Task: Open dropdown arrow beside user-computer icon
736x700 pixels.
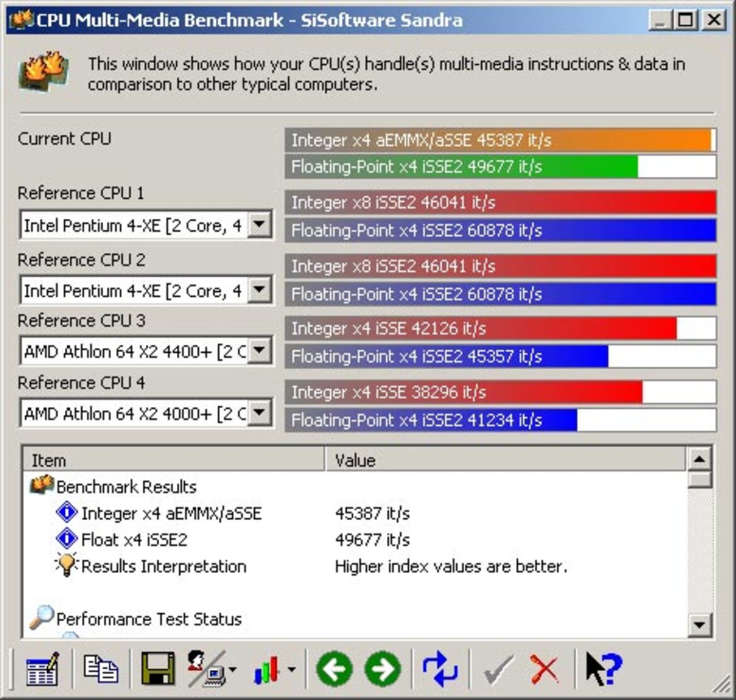Action: point(232,670)
